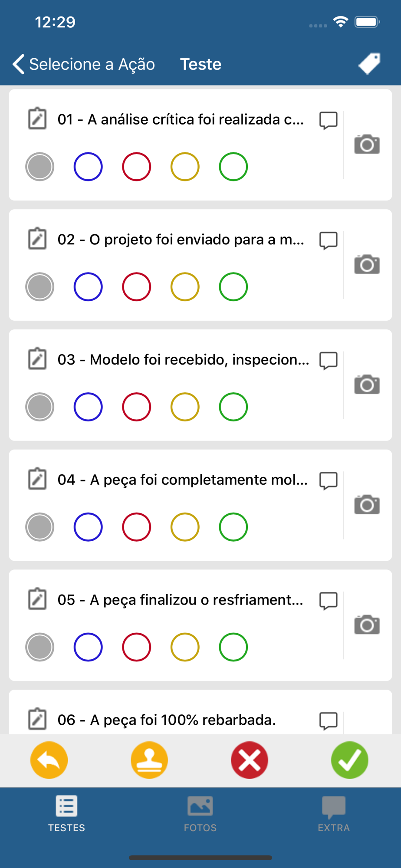The height and width of the screenshot is (868, 401).
Task: Tap the clipboard edit icon on item 03
Action: (37, 358)
